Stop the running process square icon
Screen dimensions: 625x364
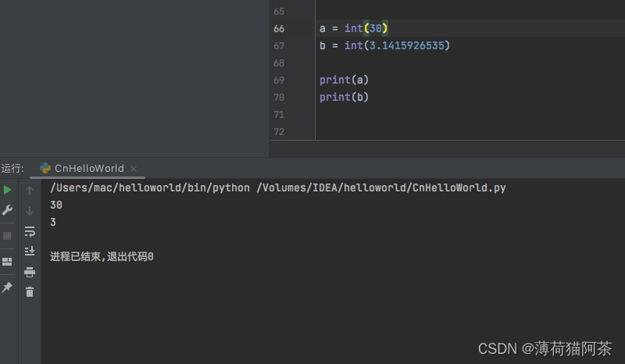[7, 236]
